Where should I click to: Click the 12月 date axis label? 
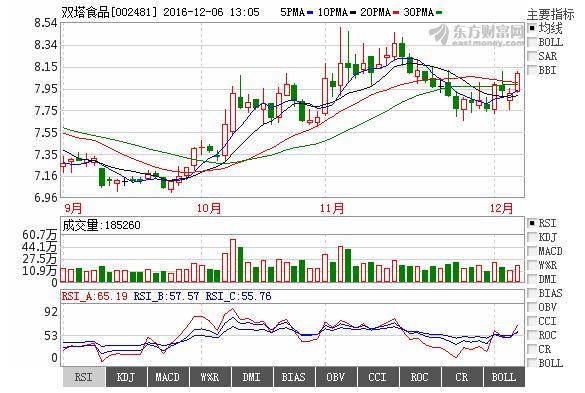coord(501,208)
